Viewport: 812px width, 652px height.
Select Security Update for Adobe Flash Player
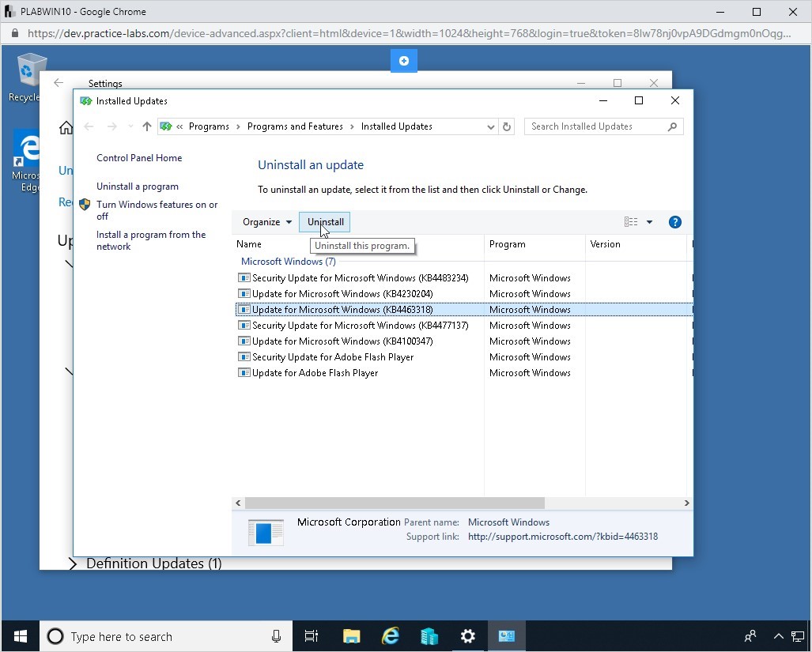click(332, 357)
